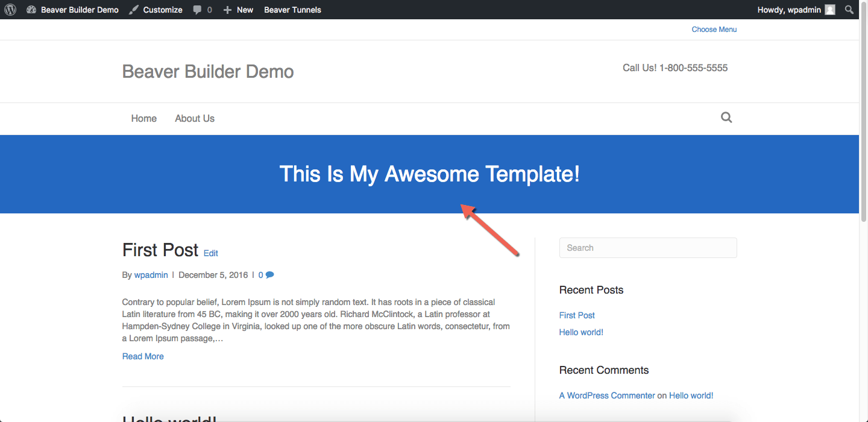Click the search magnifier in admin bar
868x422 pixels.
(x=849, y=10)
